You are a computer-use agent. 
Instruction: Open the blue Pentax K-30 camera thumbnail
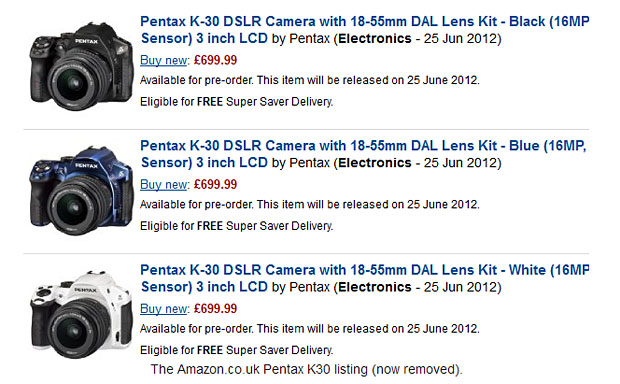tap(81, 191)
